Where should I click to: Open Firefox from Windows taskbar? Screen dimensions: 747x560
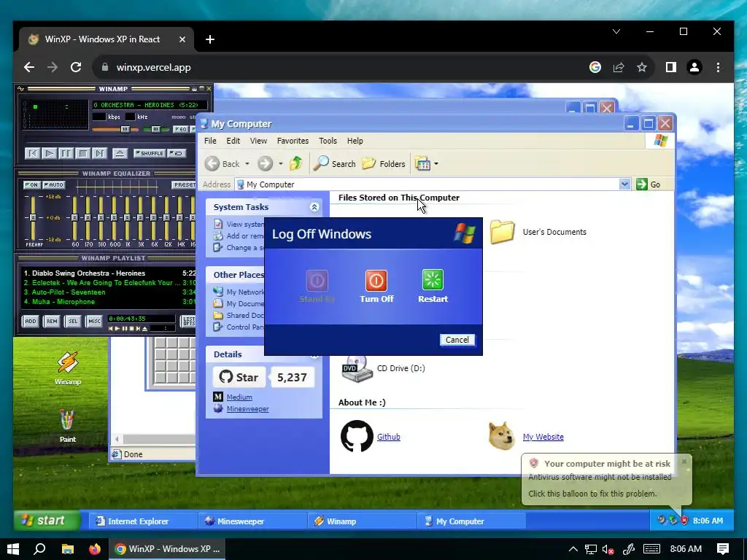click(94, 549)
